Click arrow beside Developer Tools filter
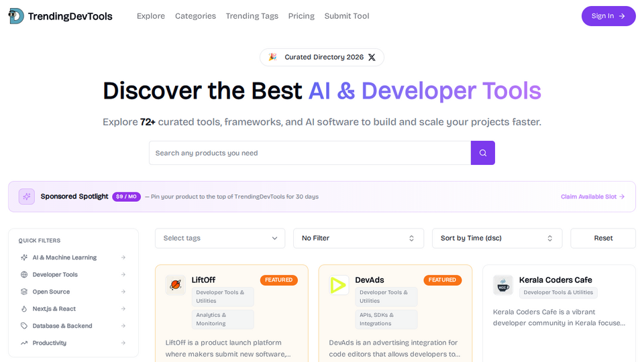This screenshot has height=362, width=644. pyautogui.click(x=123, y=275)
